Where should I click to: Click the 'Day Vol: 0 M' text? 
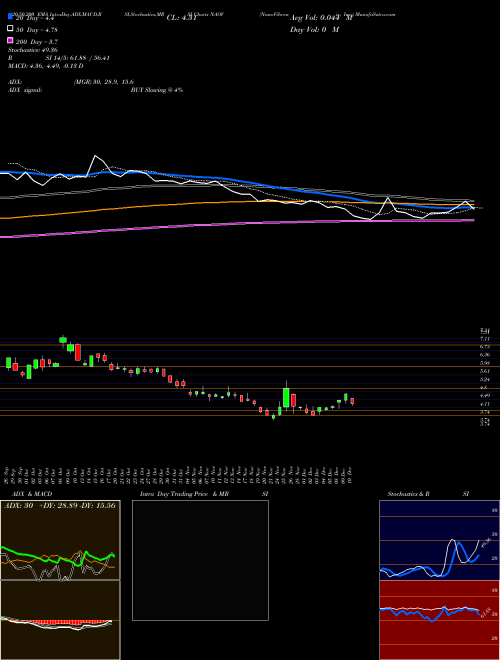314,29
